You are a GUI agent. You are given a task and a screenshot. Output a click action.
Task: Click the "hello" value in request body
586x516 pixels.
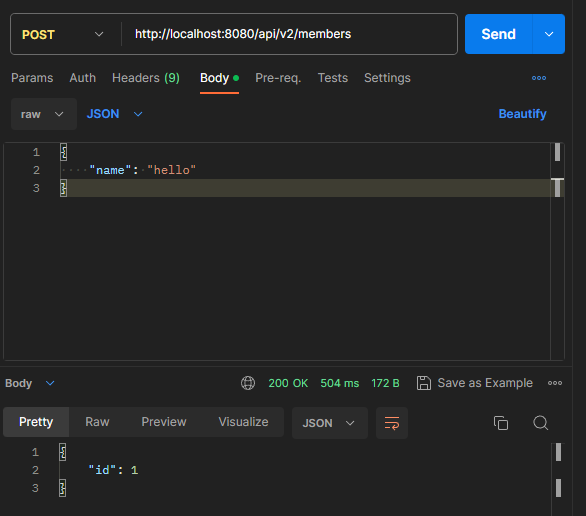172,170
